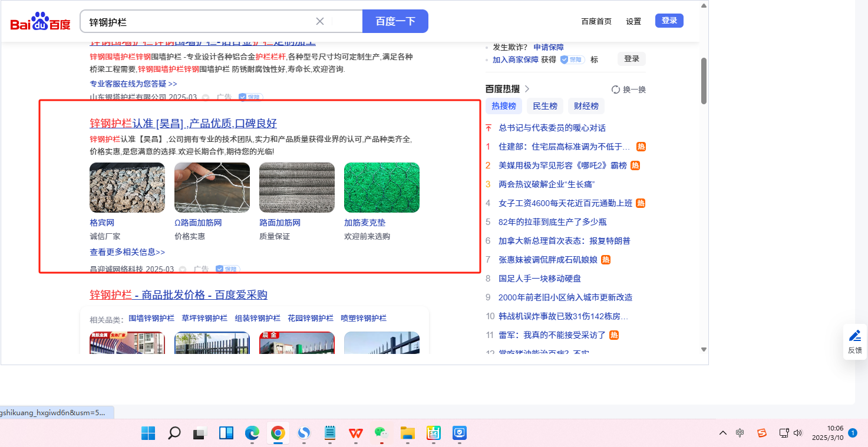Screen dimensions: 868x447
Task: Open hot search 雷军：我真的不能接受采访了
Action: [552, 335]
